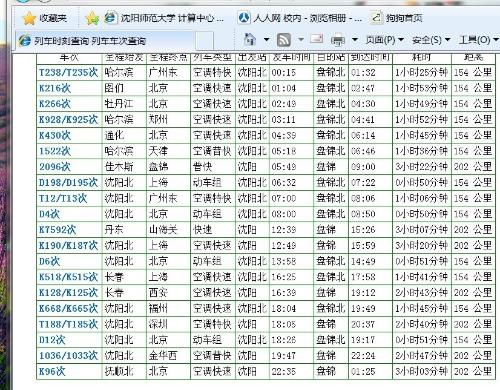
Task: Expand the Print options dropdown arrow
Action: [x=355, y=40]
